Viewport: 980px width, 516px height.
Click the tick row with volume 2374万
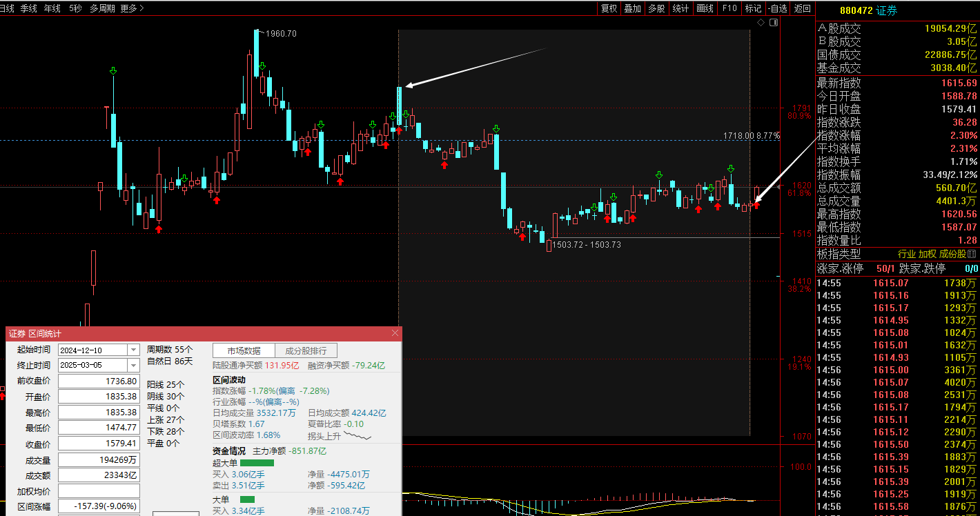[x=897, y=444]
